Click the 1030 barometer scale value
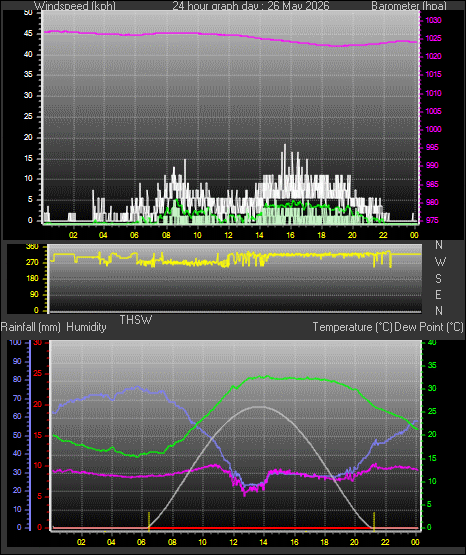The width and height of the screenshot is (466, 555). [x=433, y=20]
